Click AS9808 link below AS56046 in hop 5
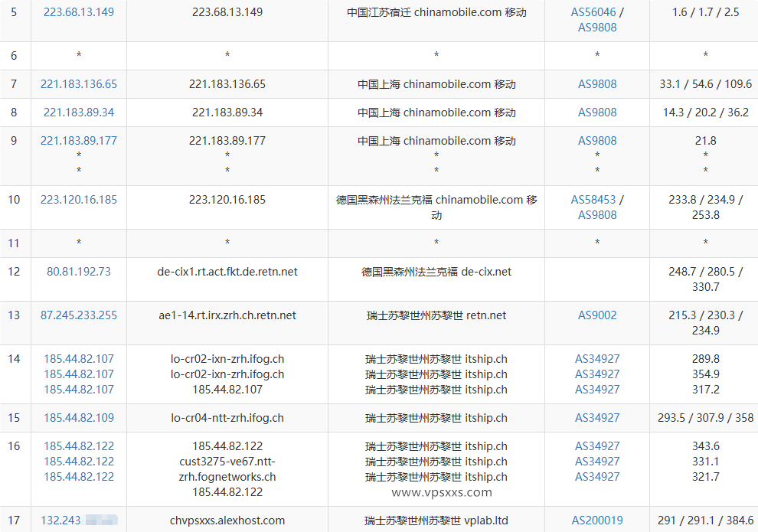Viewport: 758px width, 532px height. (597, 28)
